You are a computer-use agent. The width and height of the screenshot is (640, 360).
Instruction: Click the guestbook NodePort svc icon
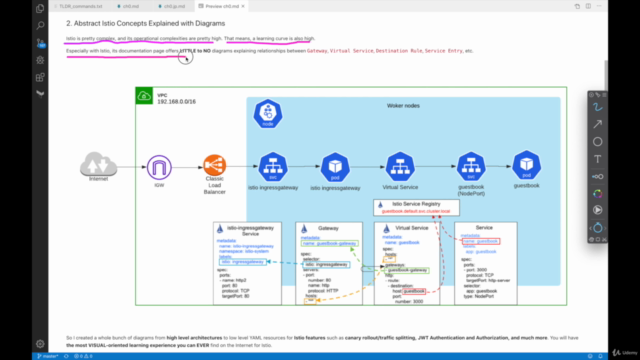[x=471, y=167]
